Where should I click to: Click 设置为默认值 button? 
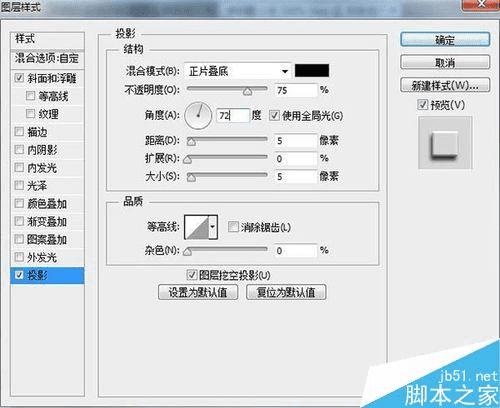click(198, 292)
